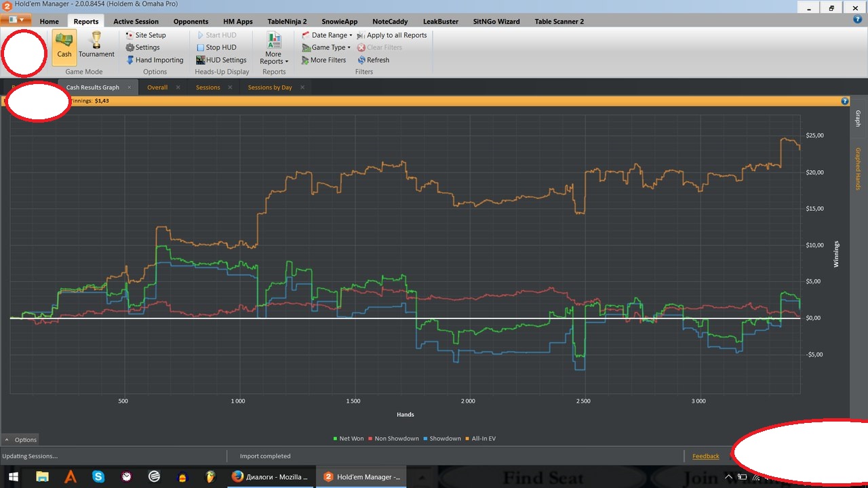Switch to the Overall report tab
This screenshot has width=868, height=488.
157,87
